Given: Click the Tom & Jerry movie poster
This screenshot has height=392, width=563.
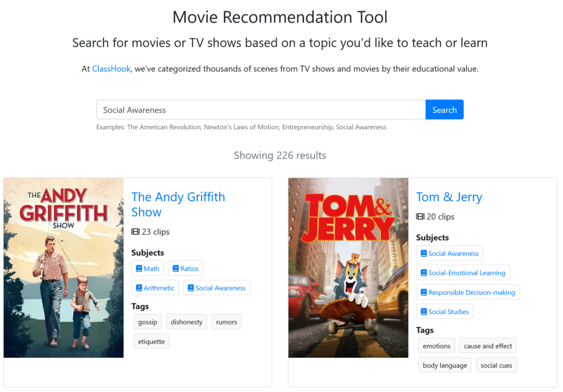Looking at the screenshot, I should pos(348,268).
